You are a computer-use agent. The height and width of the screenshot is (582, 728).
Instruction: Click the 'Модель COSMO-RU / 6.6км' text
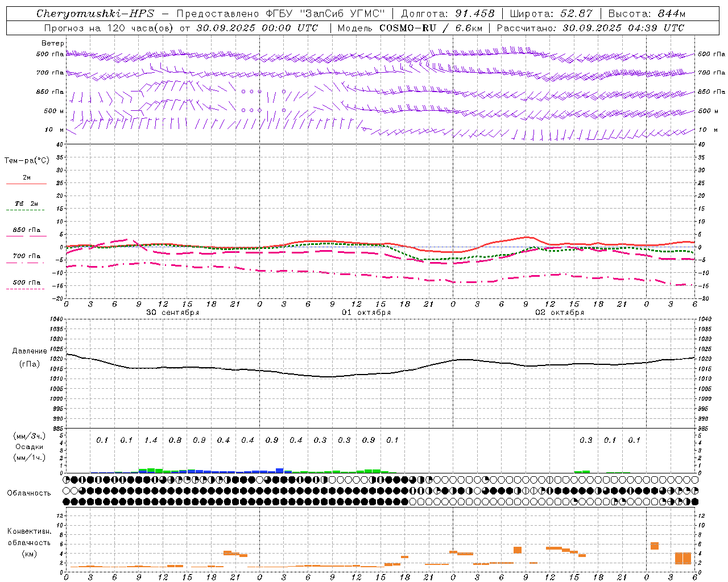tap(410, 28)
